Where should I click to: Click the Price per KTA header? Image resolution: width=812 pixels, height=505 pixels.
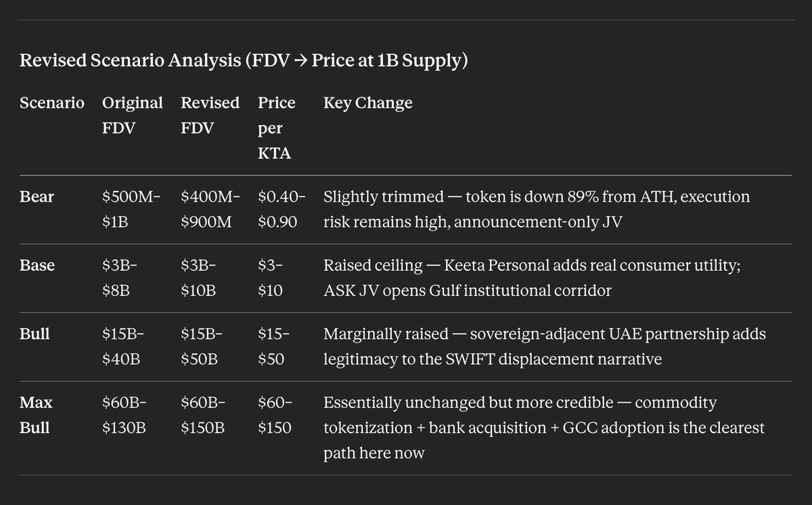tap(276, 128)
